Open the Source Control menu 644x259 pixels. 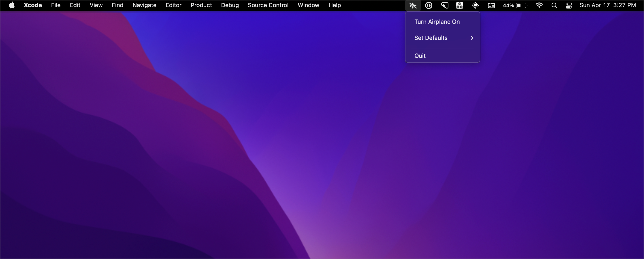point(268,5)
